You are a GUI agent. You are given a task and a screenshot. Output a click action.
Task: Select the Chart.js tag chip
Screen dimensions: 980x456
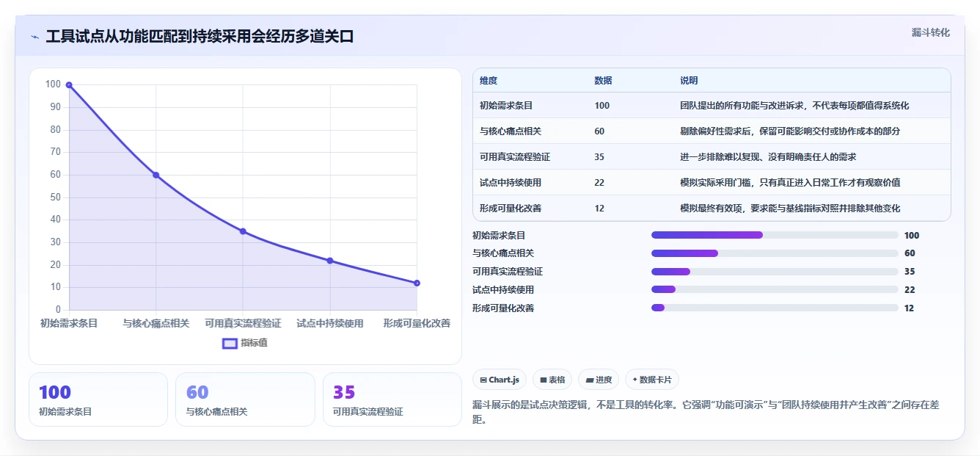point(500,380)
